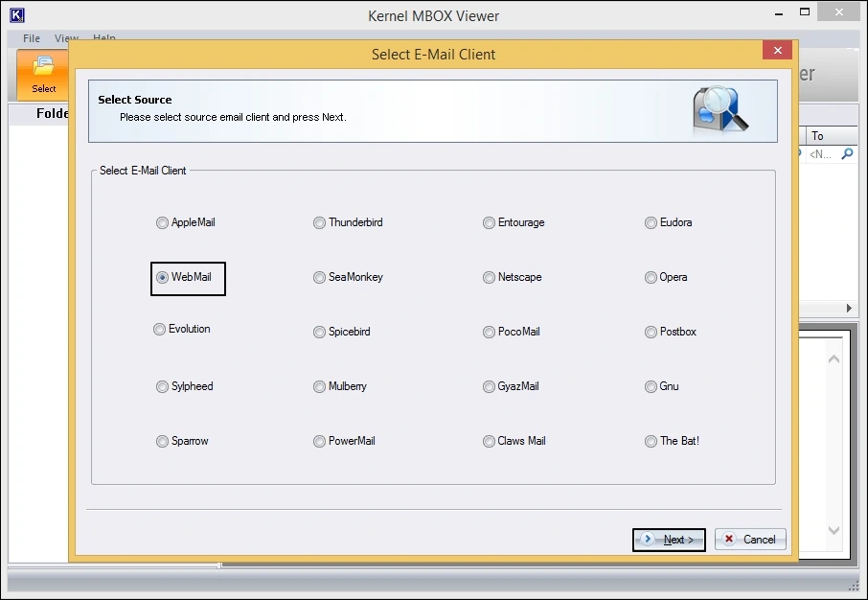
Task: Minimize the Kernel MBOX Viewer window
Action: pos(779,13)
